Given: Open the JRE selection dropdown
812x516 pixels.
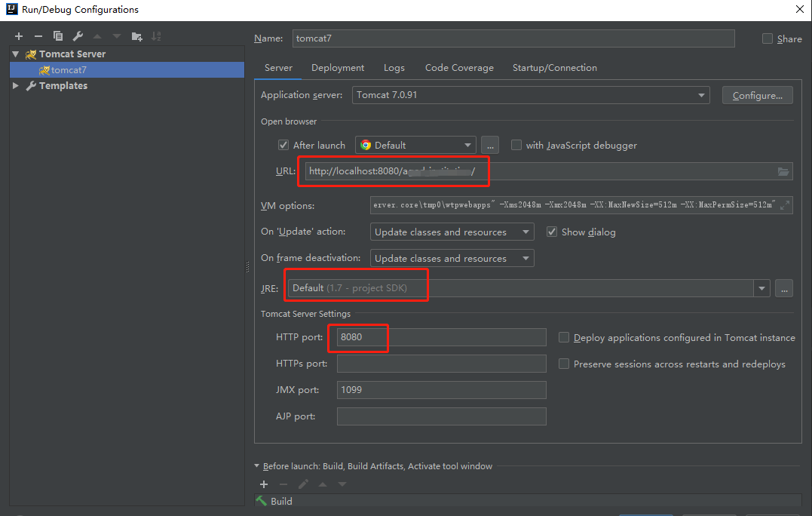Looking at the screenshot, I should click(761, 287).
